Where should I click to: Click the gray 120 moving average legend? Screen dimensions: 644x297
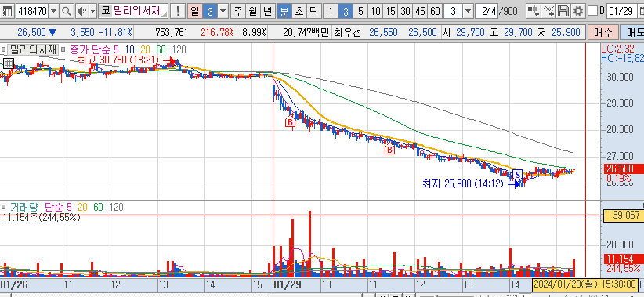(x=179, y=50)
